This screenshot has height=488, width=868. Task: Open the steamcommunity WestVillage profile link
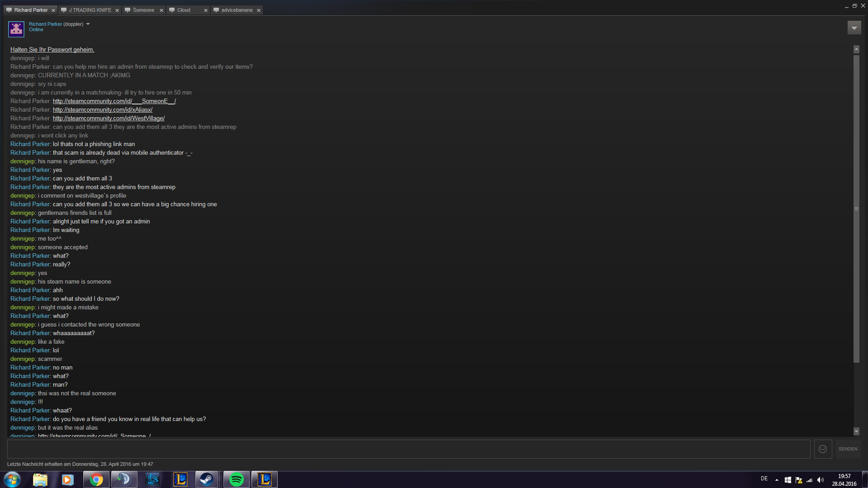[x=109, y=118]
